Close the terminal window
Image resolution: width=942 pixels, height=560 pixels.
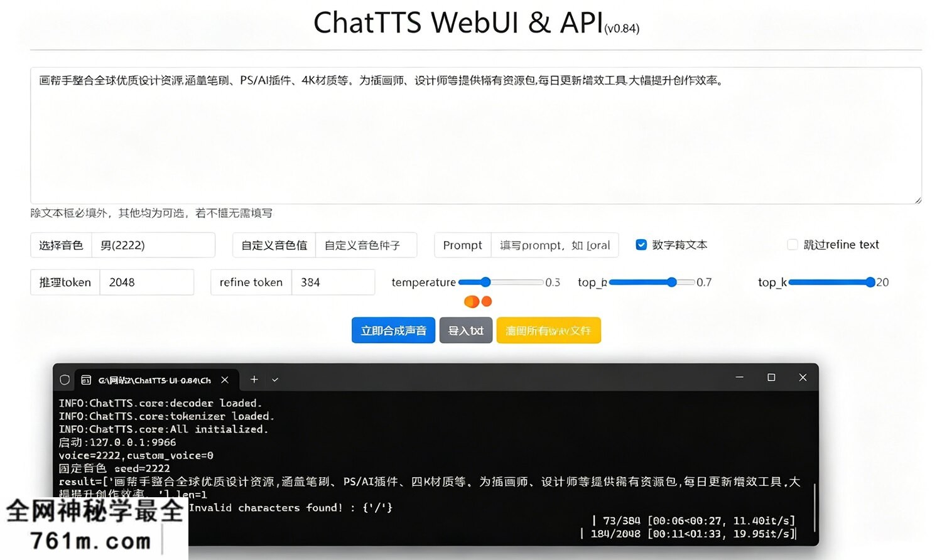tap(803, 377)
